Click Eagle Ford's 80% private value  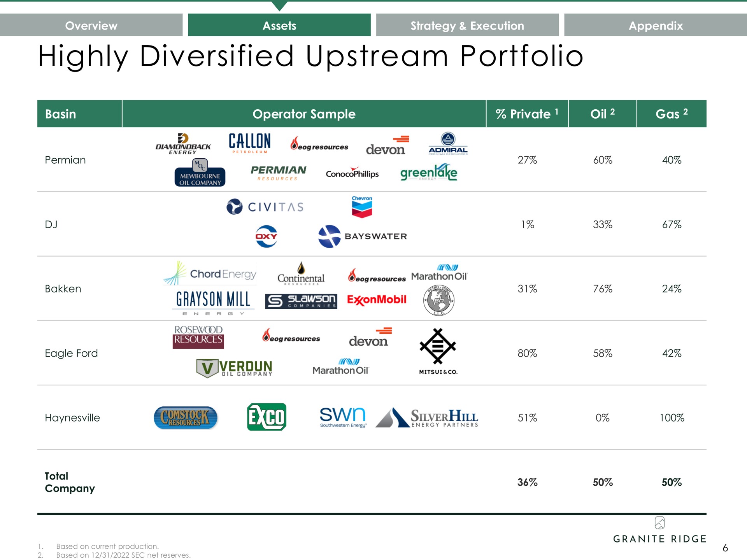tap(527, 353)
